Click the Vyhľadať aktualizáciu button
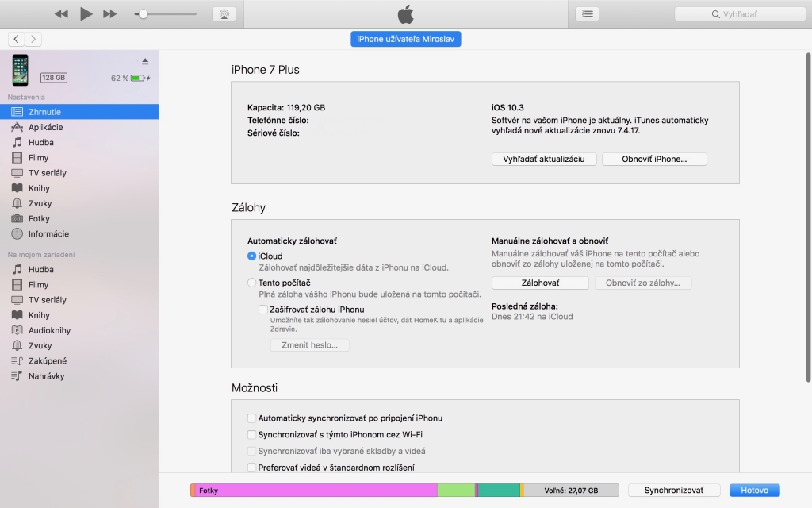Viewport: 812px width, 508px height. [544, 159]
